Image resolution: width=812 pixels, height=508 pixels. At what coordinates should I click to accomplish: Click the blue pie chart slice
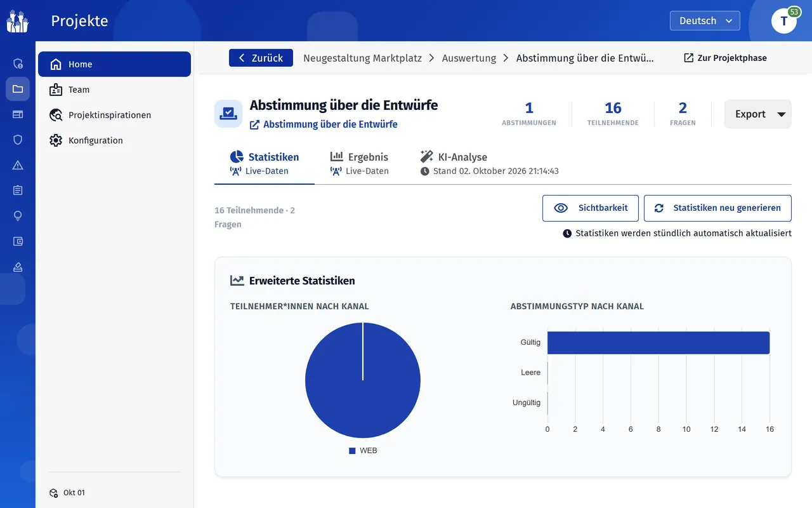(x=363, y=380)
